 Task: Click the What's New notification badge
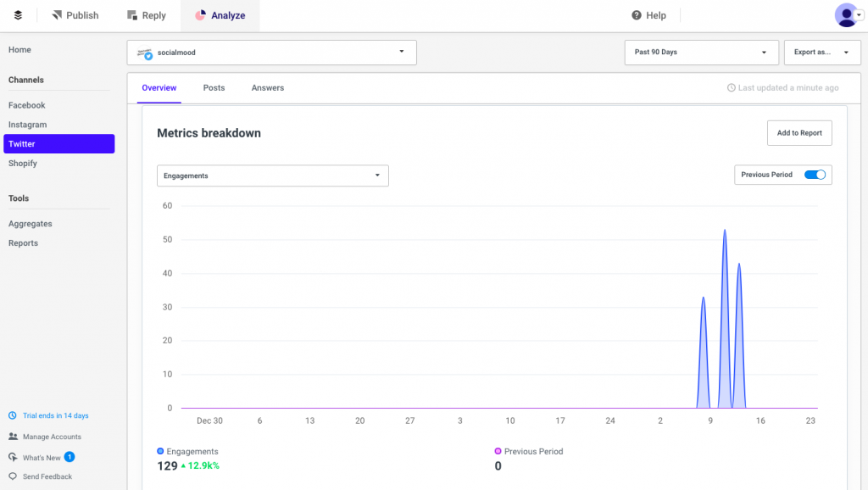click(70, 457)
